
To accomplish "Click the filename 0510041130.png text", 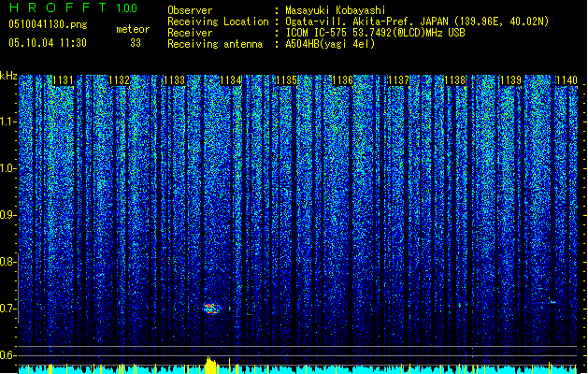I will tap(48, 24).
